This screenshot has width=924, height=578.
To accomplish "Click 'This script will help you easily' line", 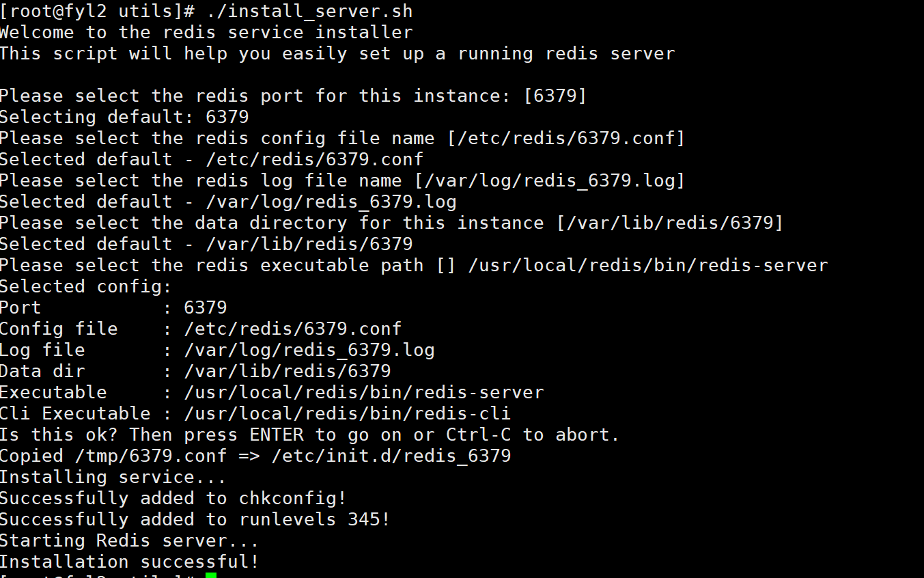I will (337, 53).
